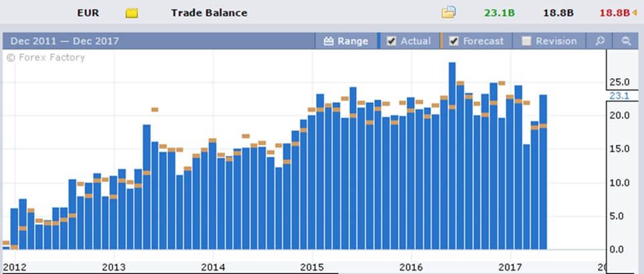The width and height of the screenshot is (644, 274).
Task: Select the Trade Balance event title
Action: pos(209,13)
